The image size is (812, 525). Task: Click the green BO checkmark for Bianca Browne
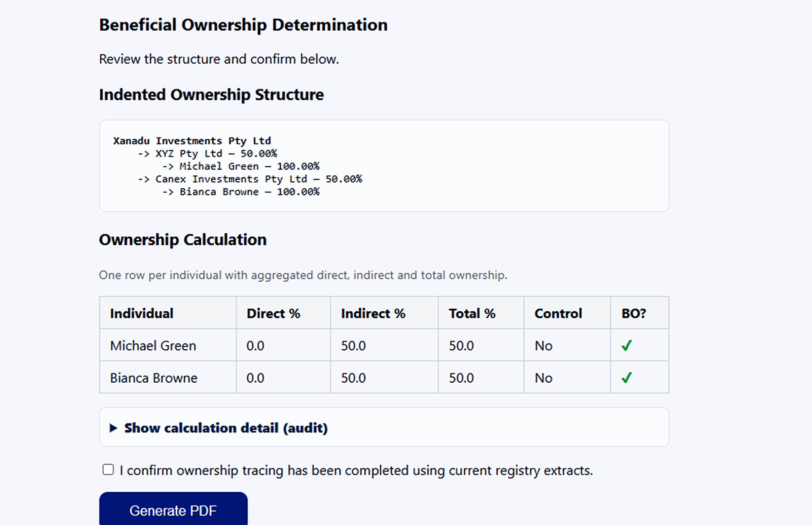626,377
